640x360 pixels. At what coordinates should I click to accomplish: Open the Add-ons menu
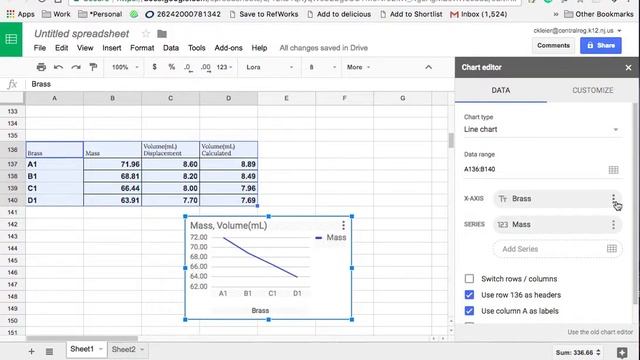pos(228,48)
